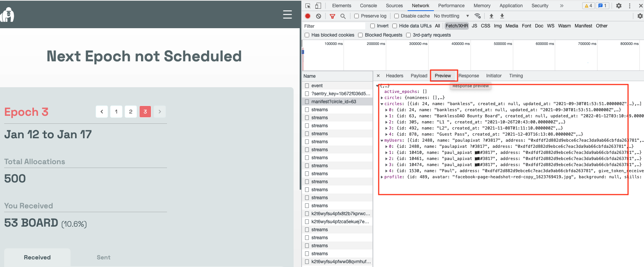Open the Payload tab

tap(419, 76)
